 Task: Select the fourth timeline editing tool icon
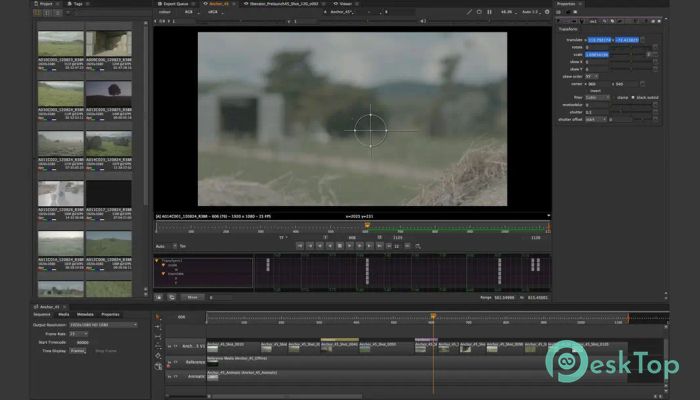158,346
